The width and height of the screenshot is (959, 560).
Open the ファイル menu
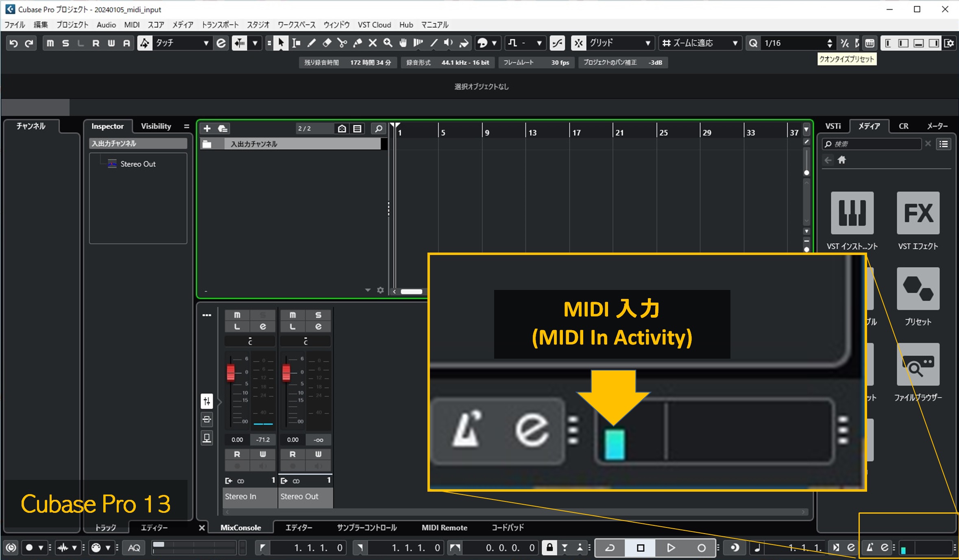(x=15, y=25)
